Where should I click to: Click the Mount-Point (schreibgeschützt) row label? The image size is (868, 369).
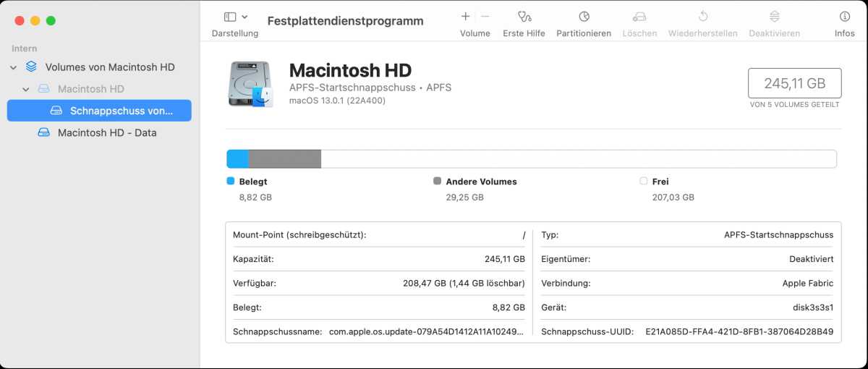click(299, 235)
